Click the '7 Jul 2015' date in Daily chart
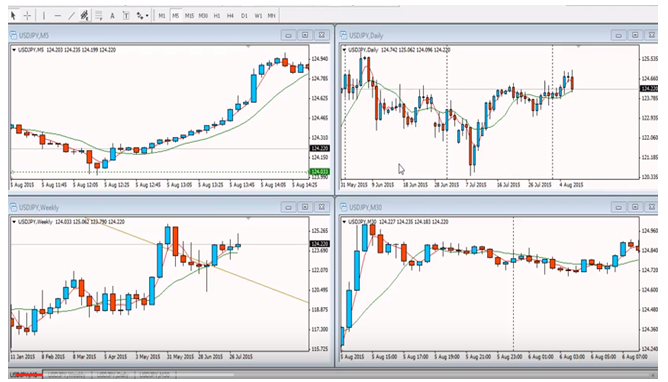The image size is (668, 382). point(476,185)
